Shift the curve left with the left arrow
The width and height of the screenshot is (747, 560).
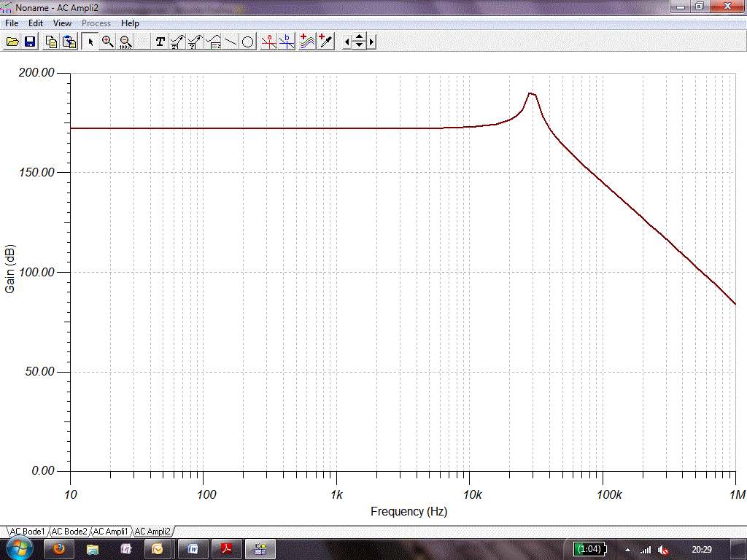pos(347,42)
